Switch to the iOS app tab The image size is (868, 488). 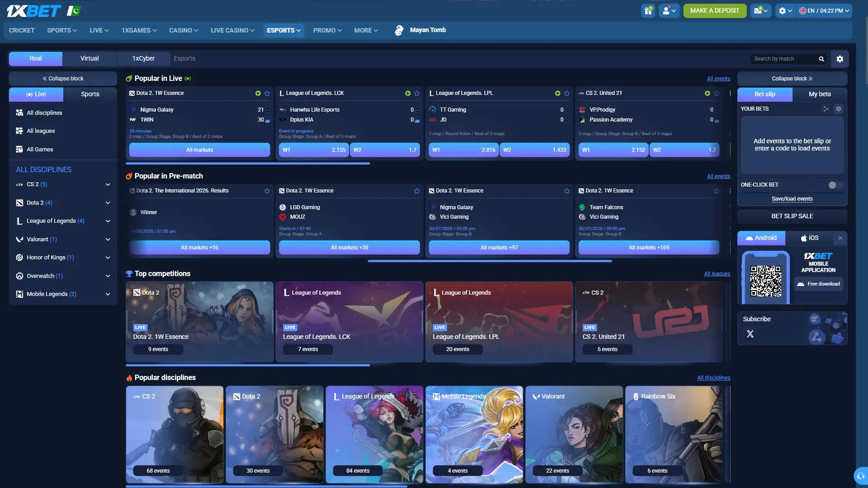pyautogui.click(x=809, y=238)
